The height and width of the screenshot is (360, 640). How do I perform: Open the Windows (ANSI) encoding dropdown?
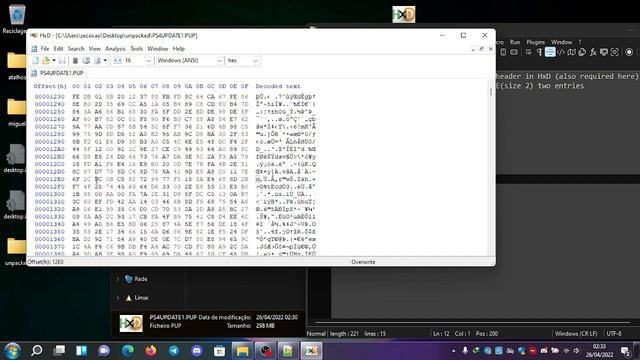(219, 61)
